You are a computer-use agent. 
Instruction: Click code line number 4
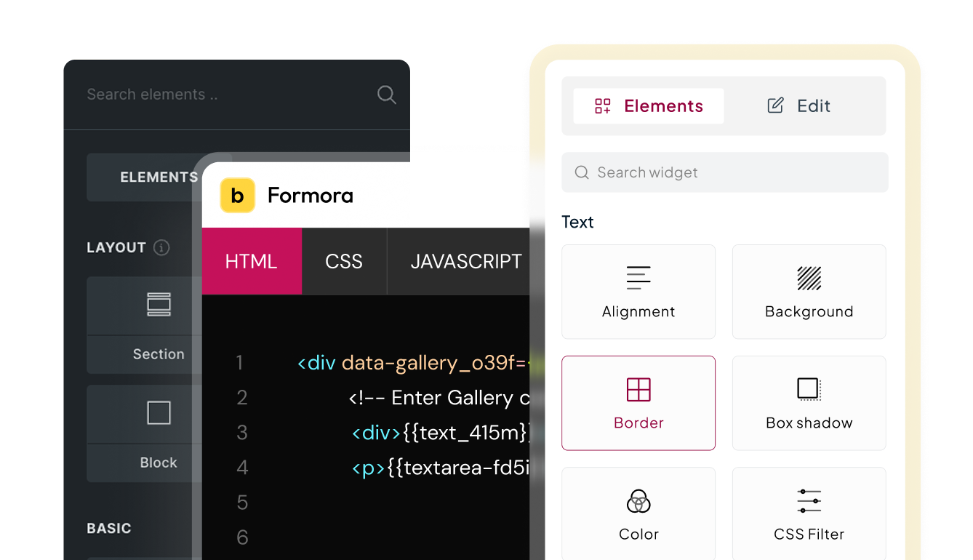242,467
